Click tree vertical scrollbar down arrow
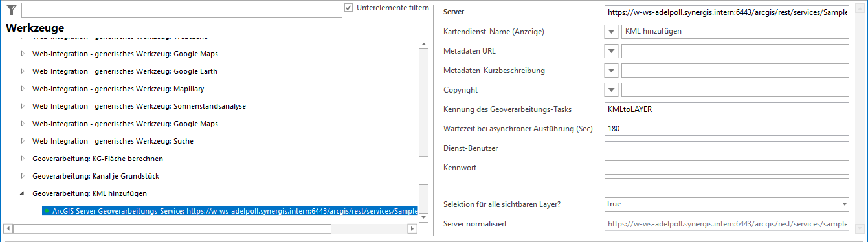868x242 pixels. point(424,217)
